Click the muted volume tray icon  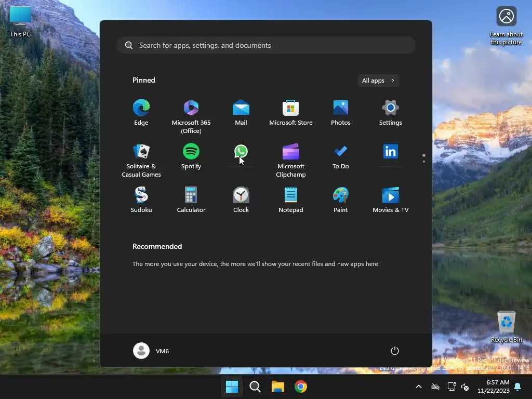point(465,387)
